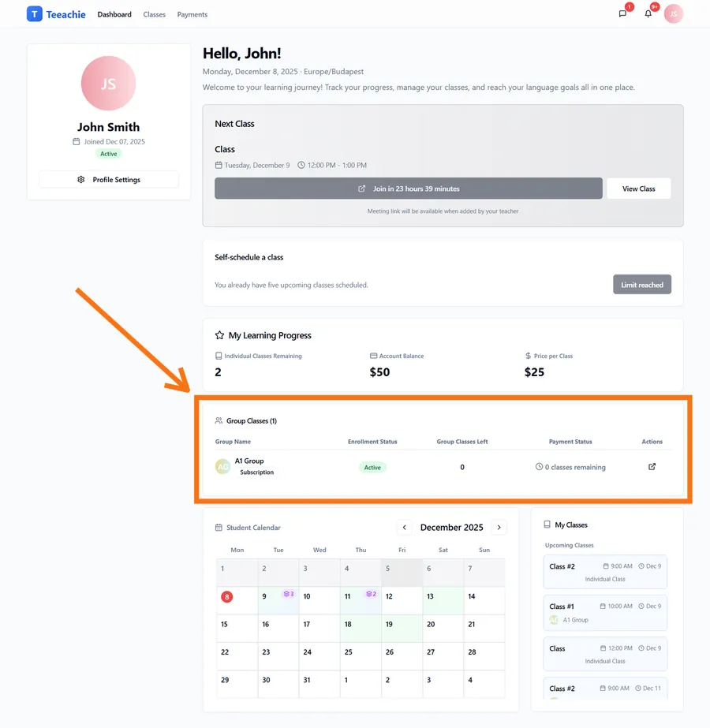Click the Teeachie logo icon
The width and height of the screenshot is (710, 728).
(x=34, y=14)
